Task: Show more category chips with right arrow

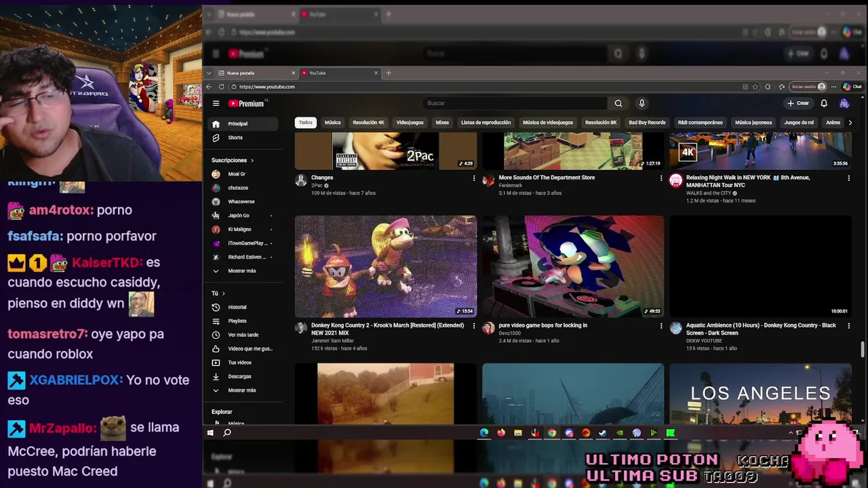Action: 850,123
